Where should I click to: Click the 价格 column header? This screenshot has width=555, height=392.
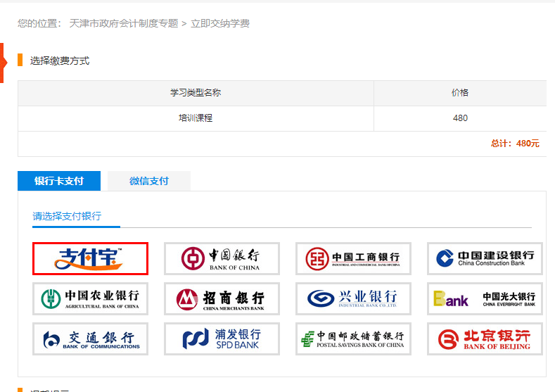460,93
